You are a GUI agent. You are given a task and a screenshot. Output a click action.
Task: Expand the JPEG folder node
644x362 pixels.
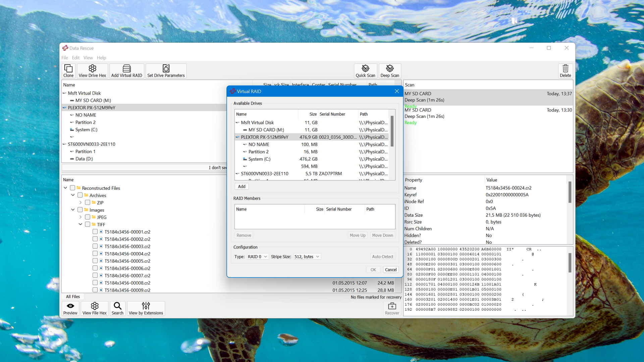pos(80,217)
